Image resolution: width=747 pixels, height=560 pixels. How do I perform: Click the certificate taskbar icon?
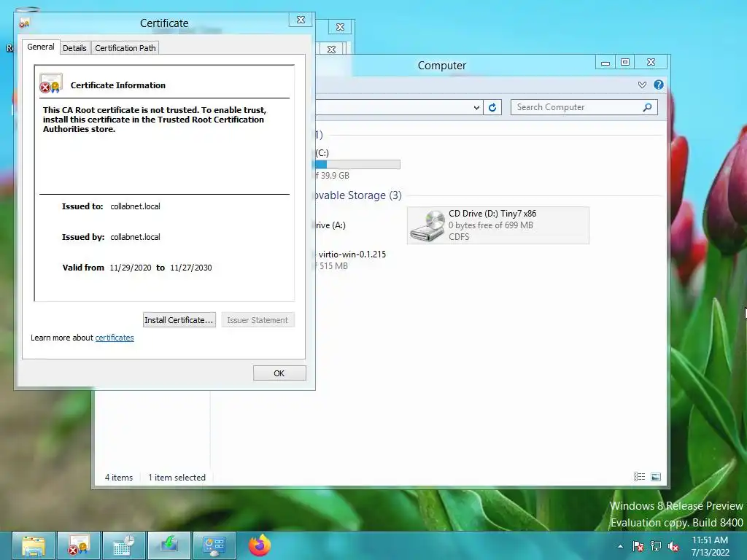(x=79, y=545)
